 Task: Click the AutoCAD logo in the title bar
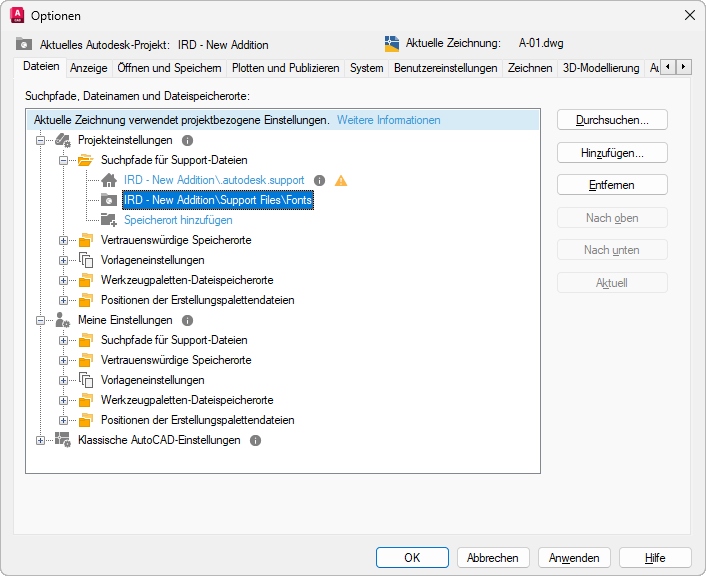17,15
